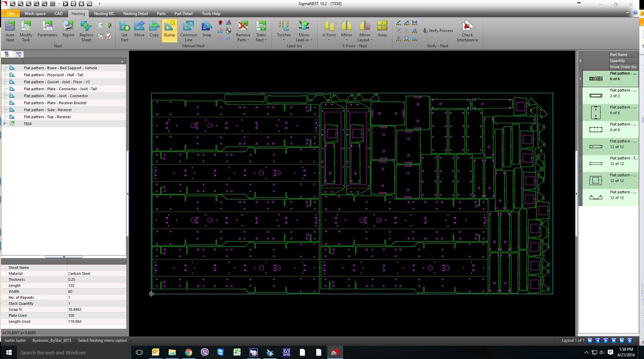Open the nesting Report
The height and width of the screenshot is (359, 644).
[x=68, y=30]
